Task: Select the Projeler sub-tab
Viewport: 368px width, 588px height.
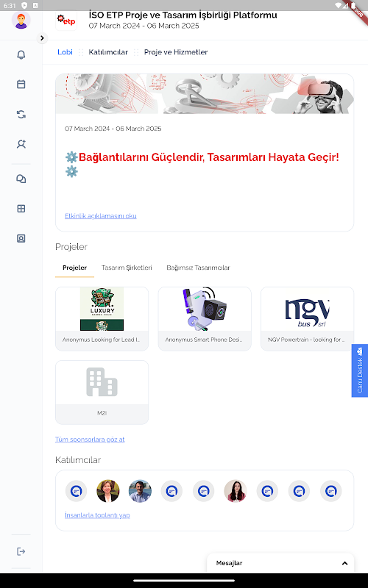Action: click(74, 268)
